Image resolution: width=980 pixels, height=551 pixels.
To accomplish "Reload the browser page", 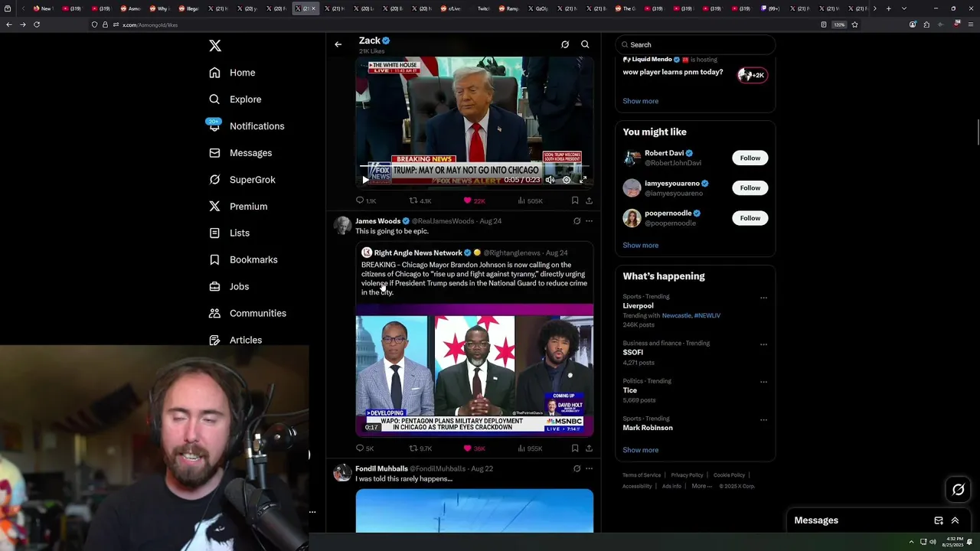I will point(37,24).
